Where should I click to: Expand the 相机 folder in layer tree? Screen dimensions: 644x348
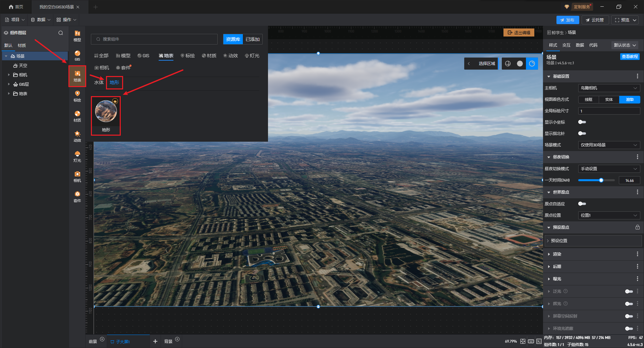point(9,75)
